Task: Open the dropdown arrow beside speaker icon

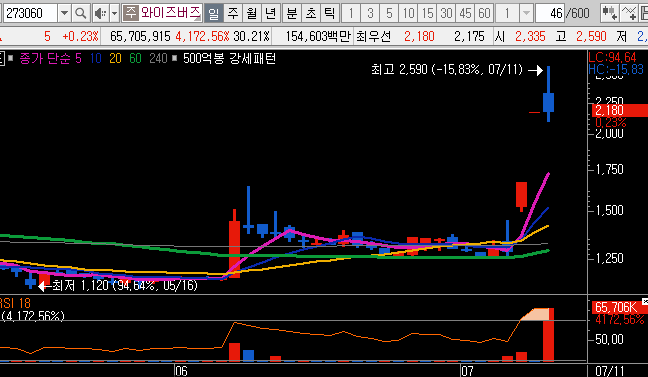Action: (x=115, y=13)
